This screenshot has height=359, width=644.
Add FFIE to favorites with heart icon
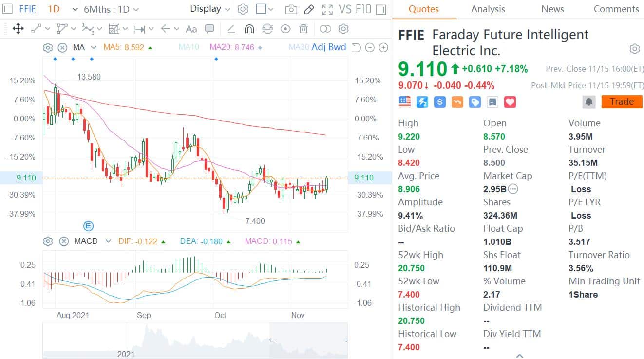pyautogui.click(x=510, y=102)
